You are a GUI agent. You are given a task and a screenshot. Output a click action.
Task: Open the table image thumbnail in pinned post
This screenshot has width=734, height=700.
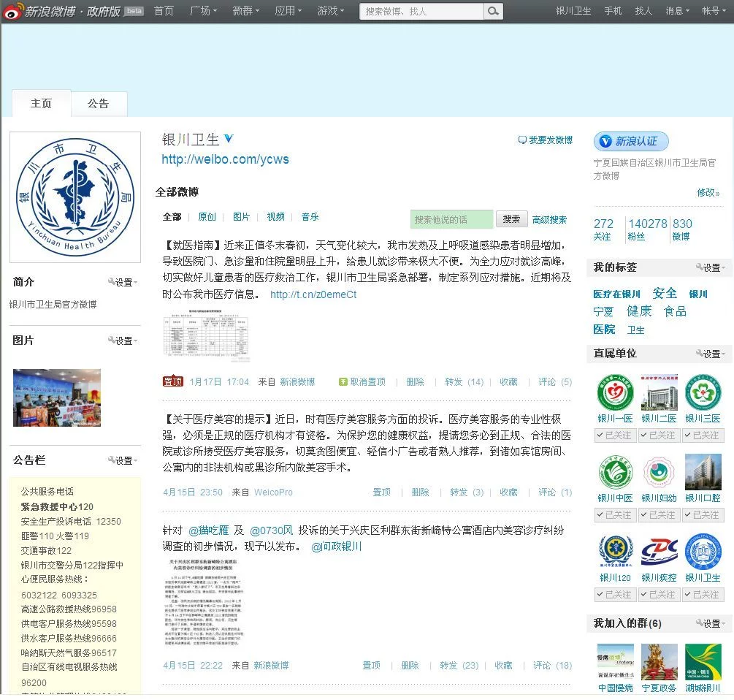click(x=207, y=335)
